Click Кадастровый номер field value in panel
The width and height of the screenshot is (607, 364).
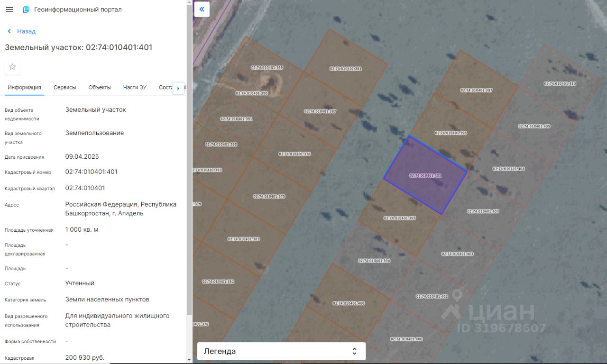92,172
